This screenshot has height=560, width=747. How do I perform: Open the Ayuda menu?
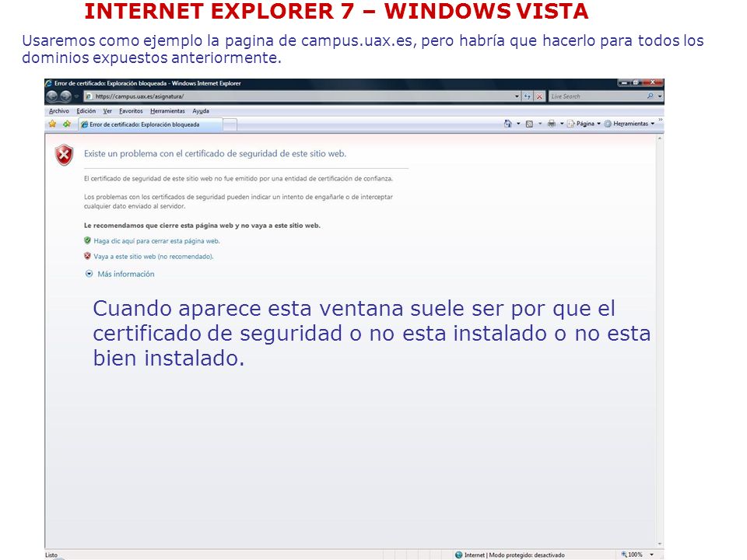[x=201, y=111]
